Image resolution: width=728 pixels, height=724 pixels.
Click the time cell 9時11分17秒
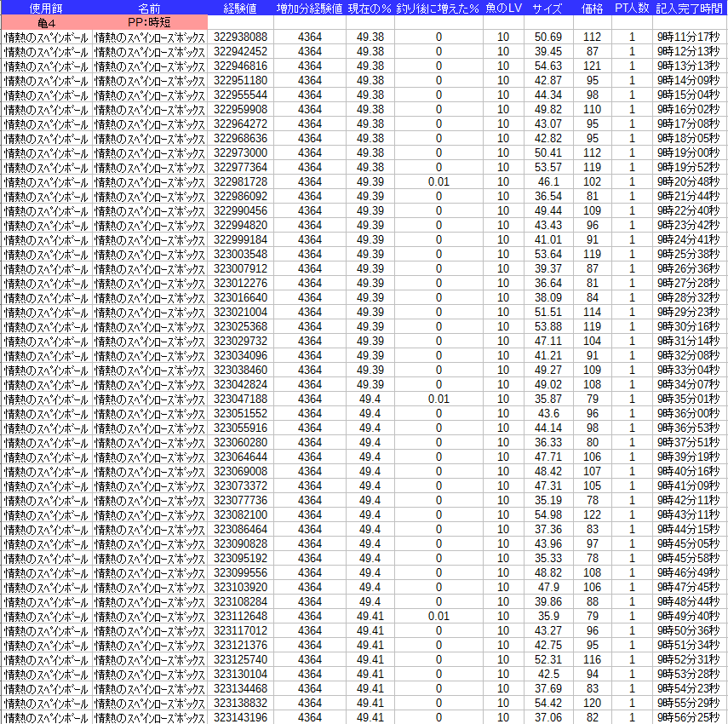(x=690, y=37)
